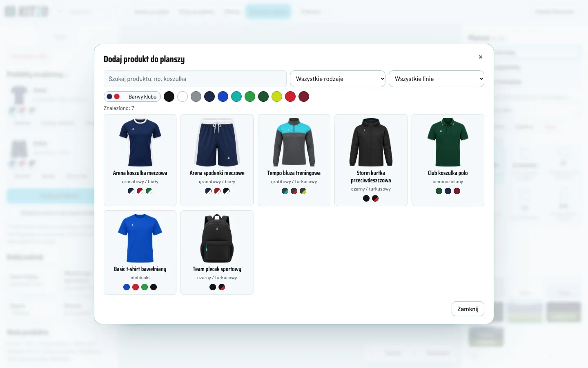Viewport: 588px width, 368px height.
Task: Click the Zamknij button
Action: pyautogui.click(x=468, y=309)
